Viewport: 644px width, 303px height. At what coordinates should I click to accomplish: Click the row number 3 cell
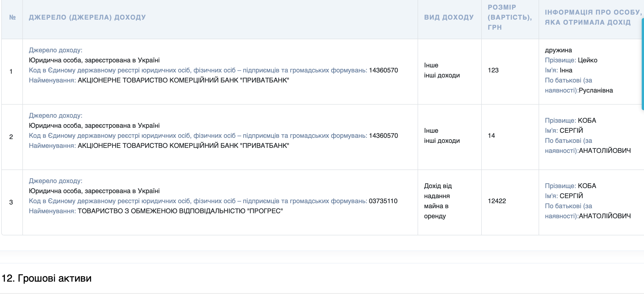11,202
